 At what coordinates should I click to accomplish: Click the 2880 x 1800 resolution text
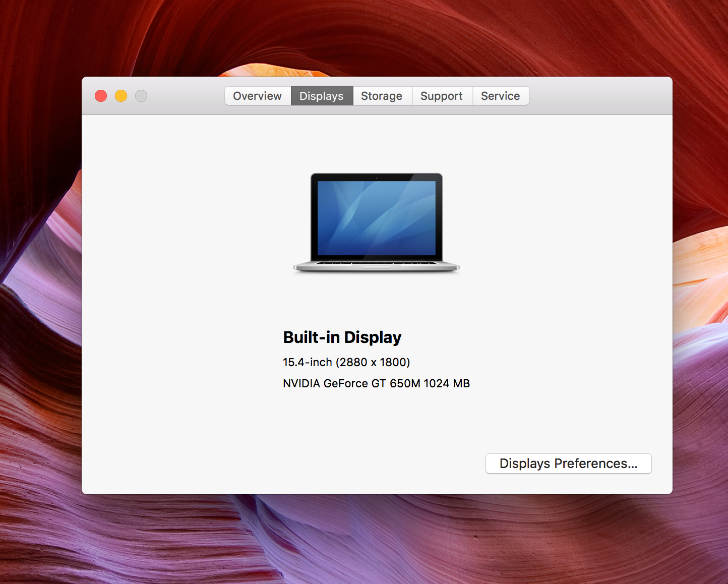coord(373,362)
